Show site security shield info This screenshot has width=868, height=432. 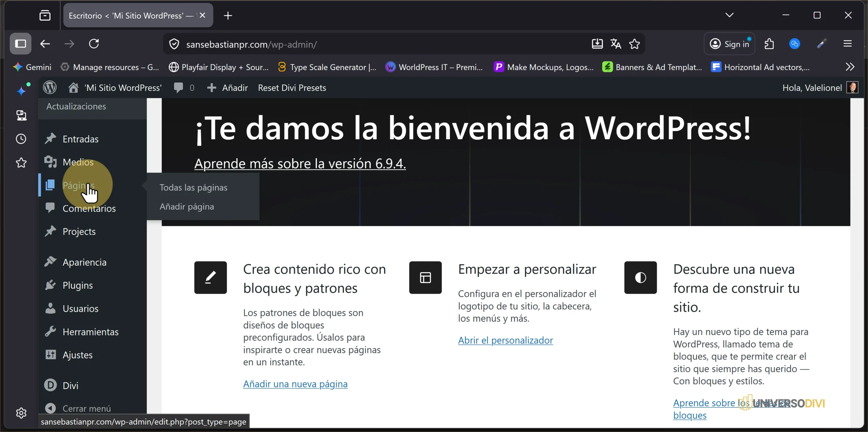coord(174,44)
